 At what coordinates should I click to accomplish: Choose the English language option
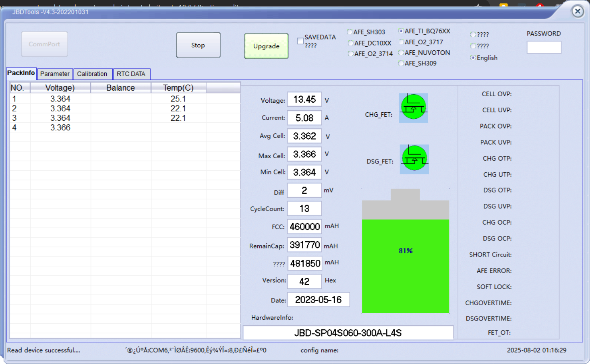point(473,58)
